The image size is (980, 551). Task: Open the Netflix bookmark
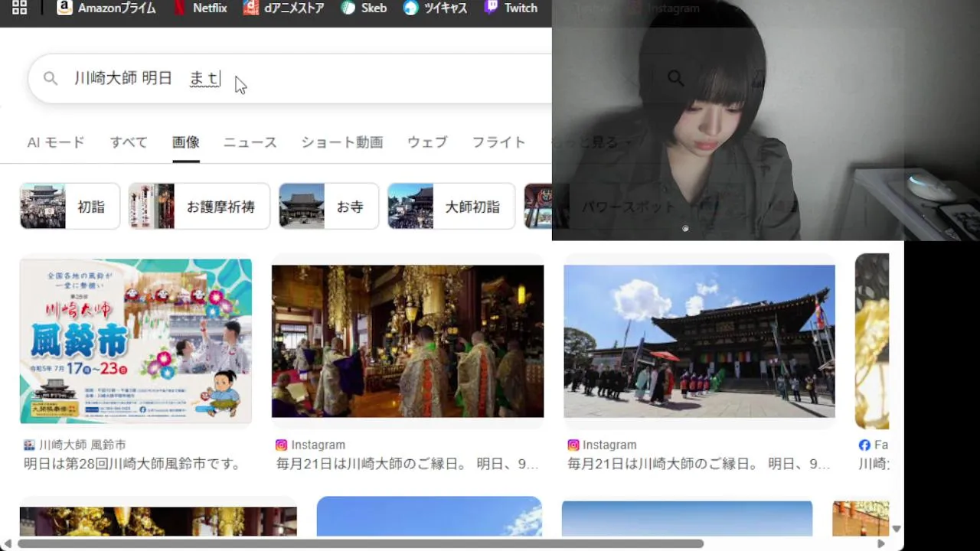(200, 8)
